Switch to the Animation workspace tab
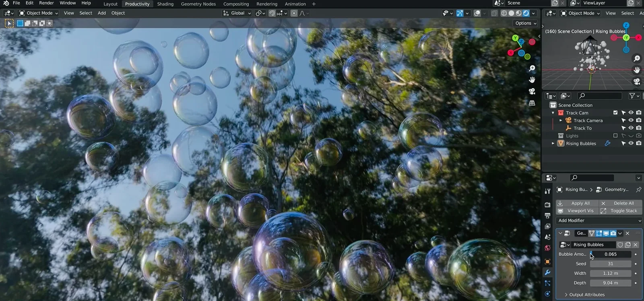 pyautogui.click(x=295, y=4)
